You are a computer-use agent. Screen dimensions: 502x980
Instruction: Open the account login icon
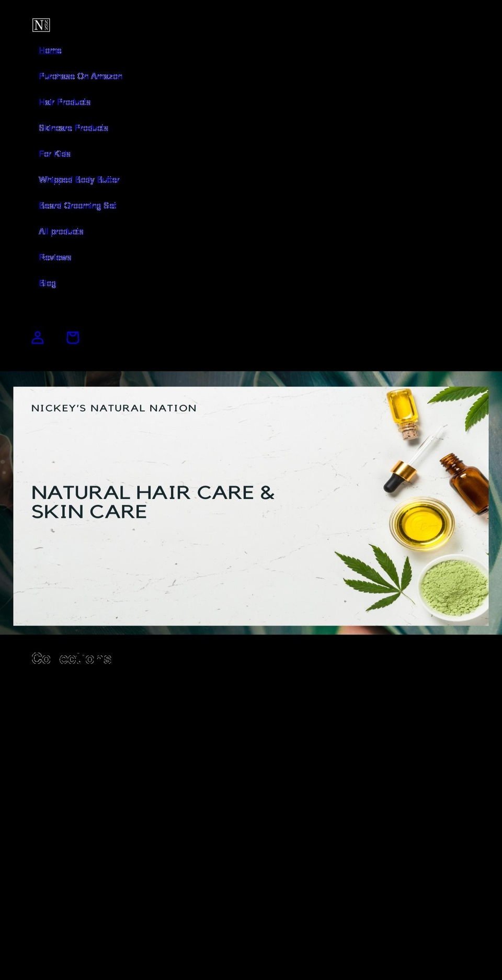38,338
